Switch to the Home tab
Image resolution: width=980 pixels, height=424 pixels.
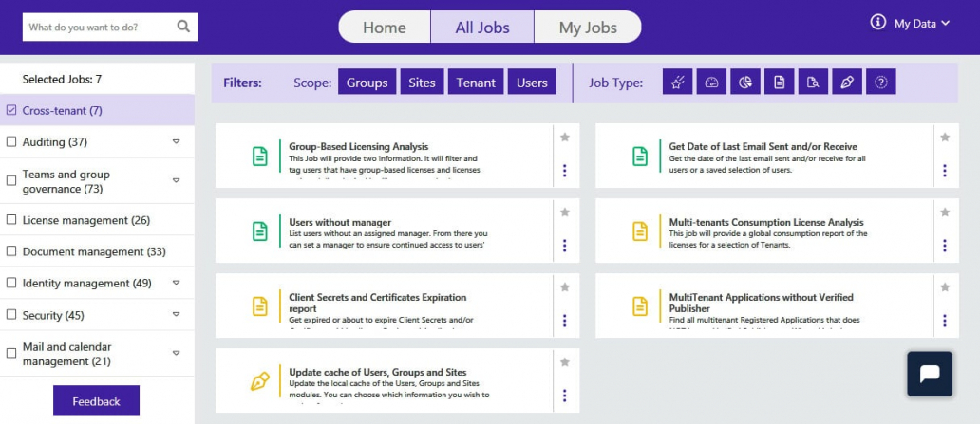[x=385, y=27]
